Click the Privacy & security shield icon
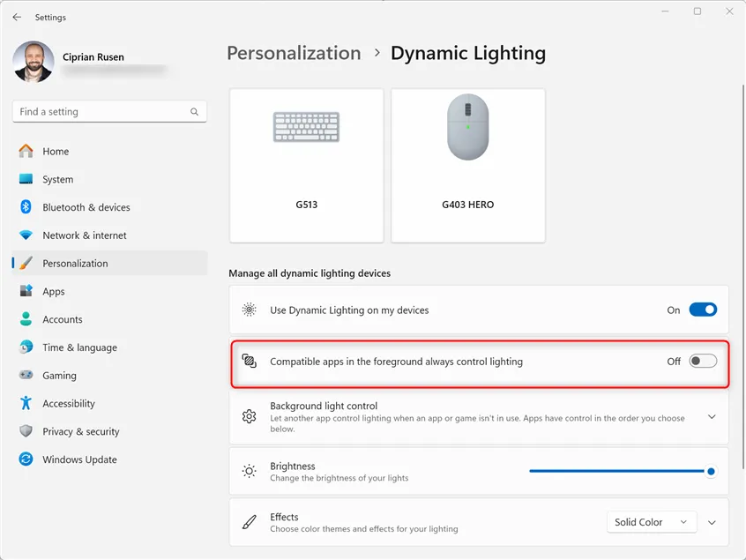This screenshot has height=560, width=746. pyautogui.click(x=26, y=431)
